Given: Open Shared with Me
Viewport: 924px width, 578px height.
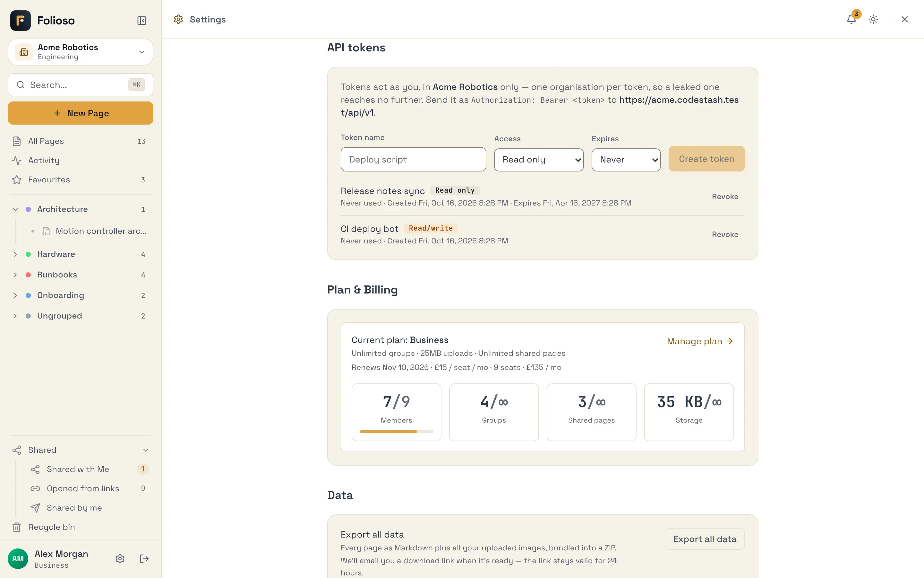Looking at the screenshot, I should tap(90, 469).
